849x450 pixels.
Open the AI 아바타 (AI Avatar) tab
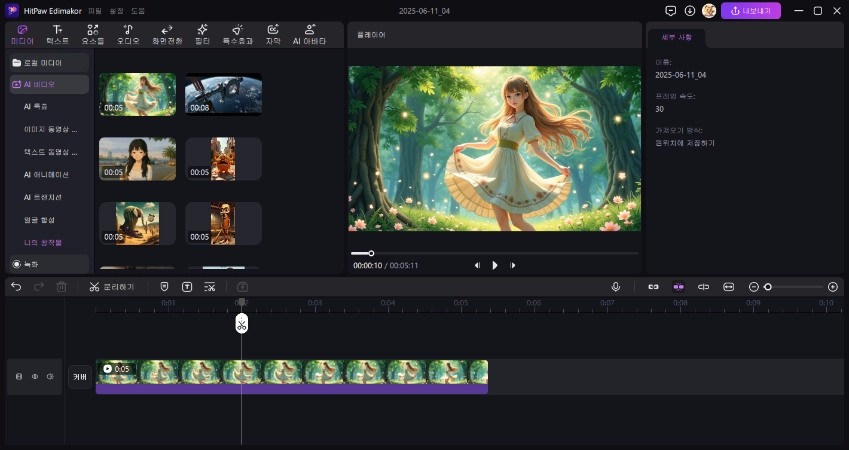[309, 35]
